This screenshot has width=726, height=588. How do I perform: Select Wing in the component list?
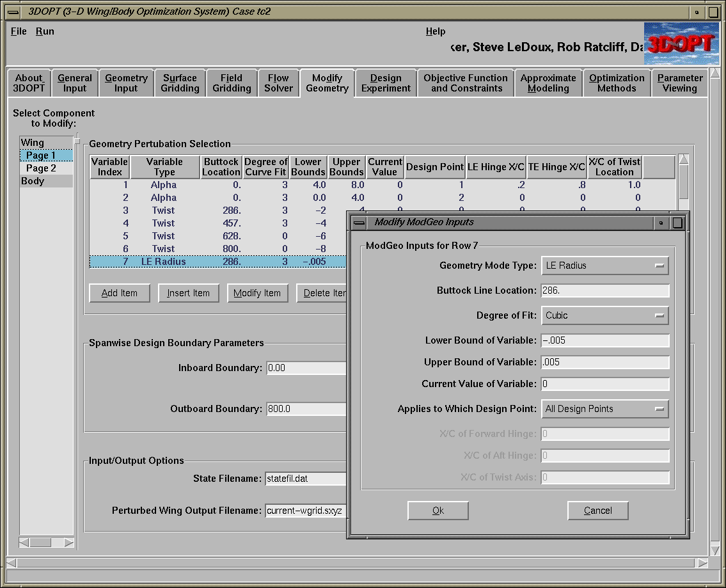pos(46,143)
